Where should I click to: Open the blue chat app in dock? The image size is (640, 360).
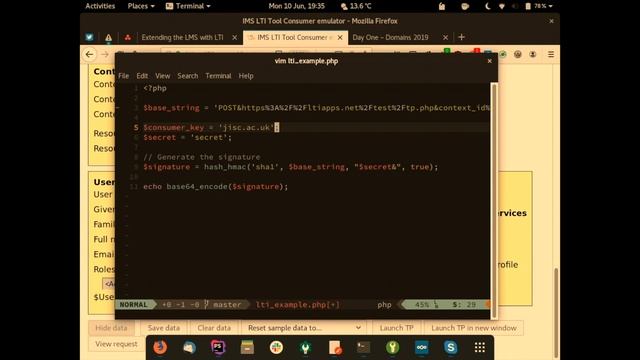coord(189,347)
